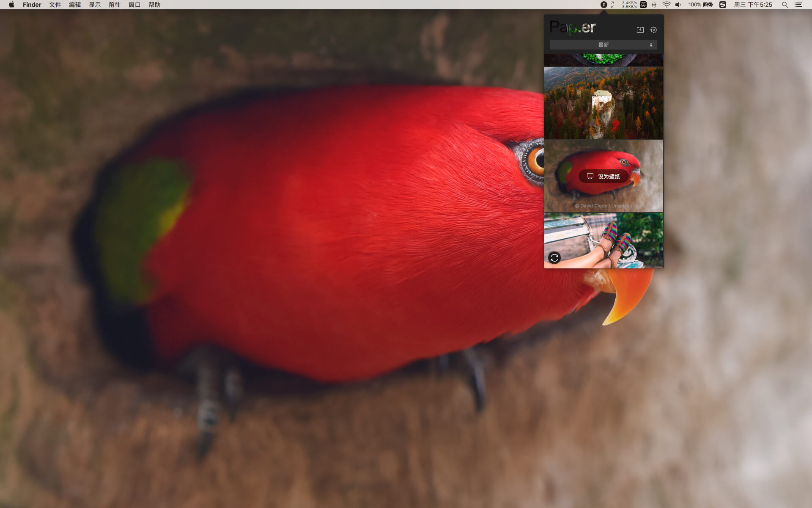Click the battery 100% status menu
The width and height of the screenshot is (812, 508).
pyautogui.click(x=701, y=5)
